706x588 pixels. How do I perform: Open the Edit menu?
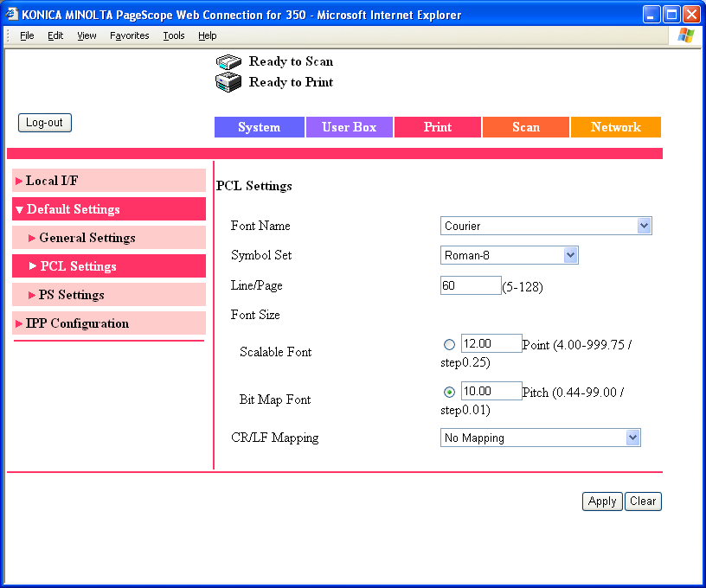pos(55,35)
